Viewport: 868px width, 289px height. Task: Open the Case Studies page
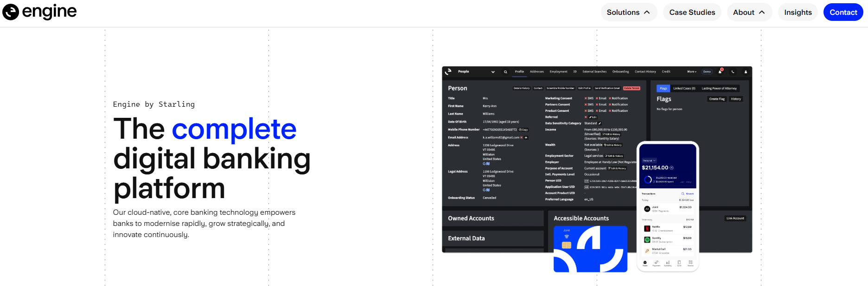pyautogui.click(x=692, y=13)
